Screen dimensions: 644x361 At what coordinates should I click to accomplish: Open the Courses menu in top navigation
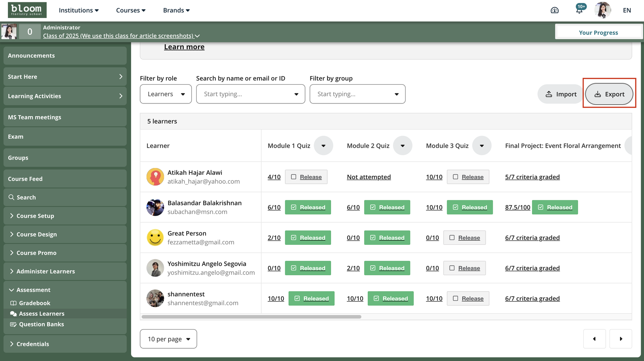coord(131,10)
